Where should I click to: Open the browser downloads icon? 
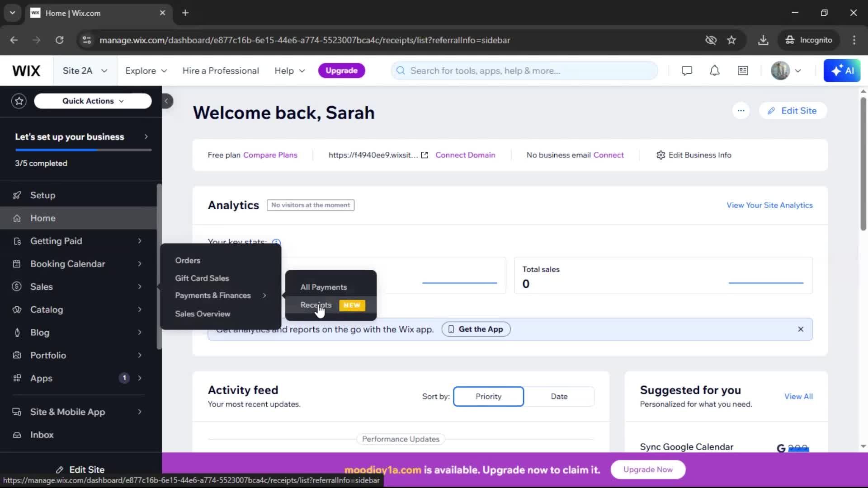(x=763, y=40)
